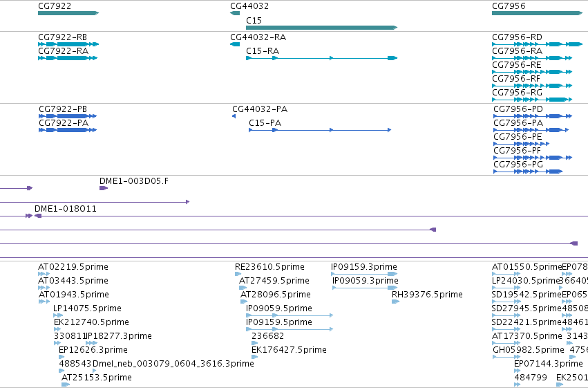
Task: Click EST IP09059.5prime
Action: [x=279, y=308]
